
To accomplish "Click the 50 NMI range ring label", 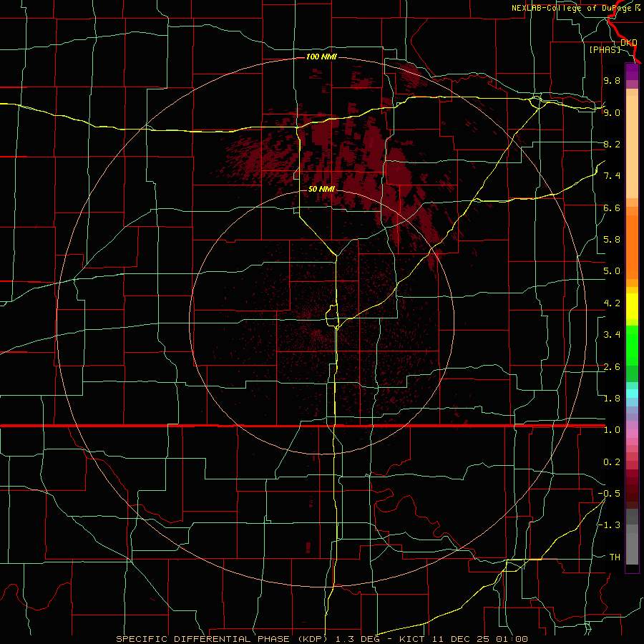I will [x=321, y=189].
